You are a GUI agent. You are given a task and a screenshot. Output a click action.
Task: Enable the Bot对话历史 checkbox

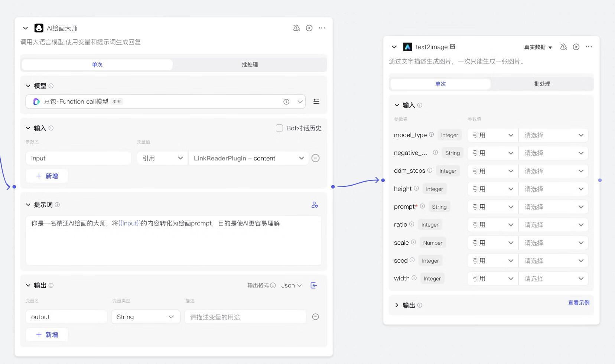coord(279,128)
